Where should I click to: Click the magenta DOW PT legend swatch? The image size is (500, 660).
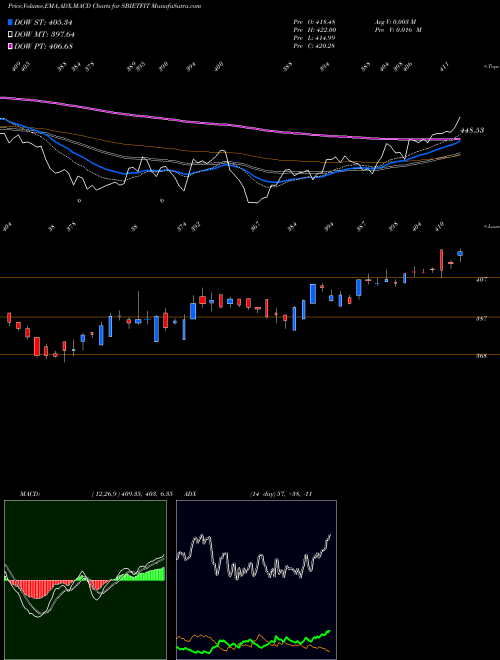(10, 46)
